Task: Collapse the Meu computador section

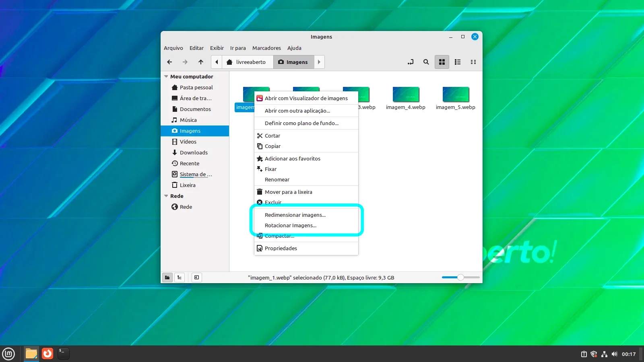Action: pyautogui.click(x=166, y=76)
